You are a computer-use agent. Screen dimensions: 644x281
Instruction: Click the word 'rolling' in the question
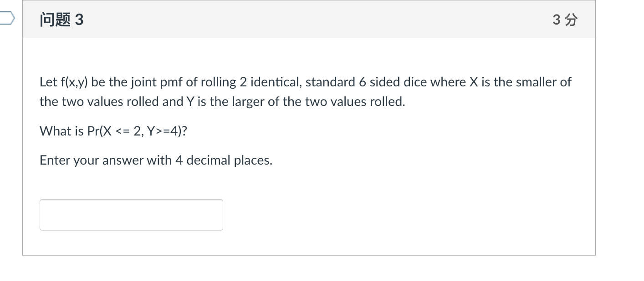pos(218,82)
